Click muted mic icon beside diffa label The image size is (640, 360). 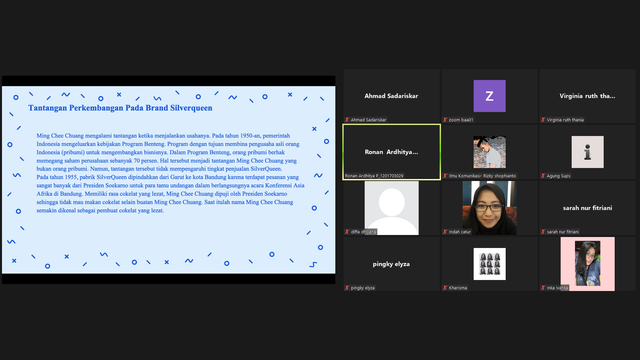[347, 232]
